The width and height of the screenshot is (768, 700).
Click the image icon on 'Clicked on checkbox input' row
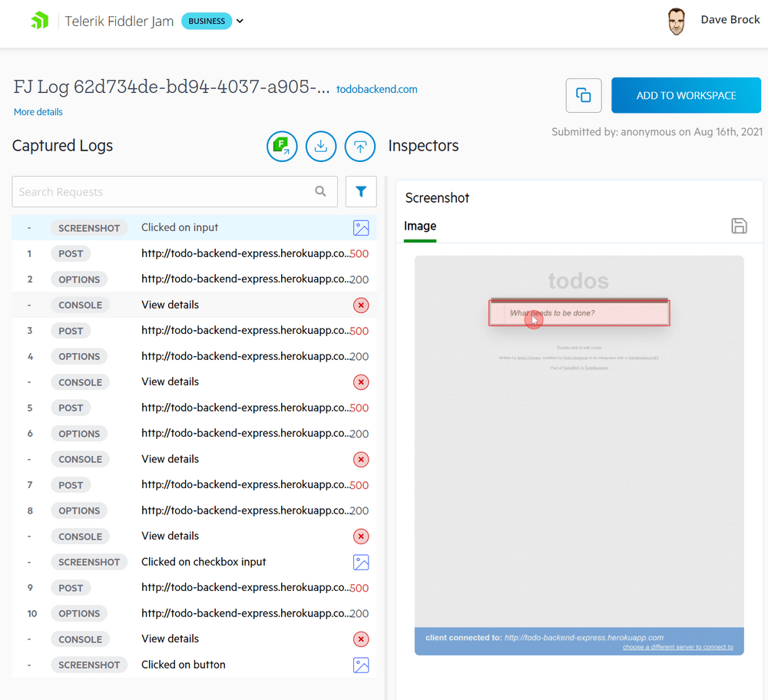361,563
